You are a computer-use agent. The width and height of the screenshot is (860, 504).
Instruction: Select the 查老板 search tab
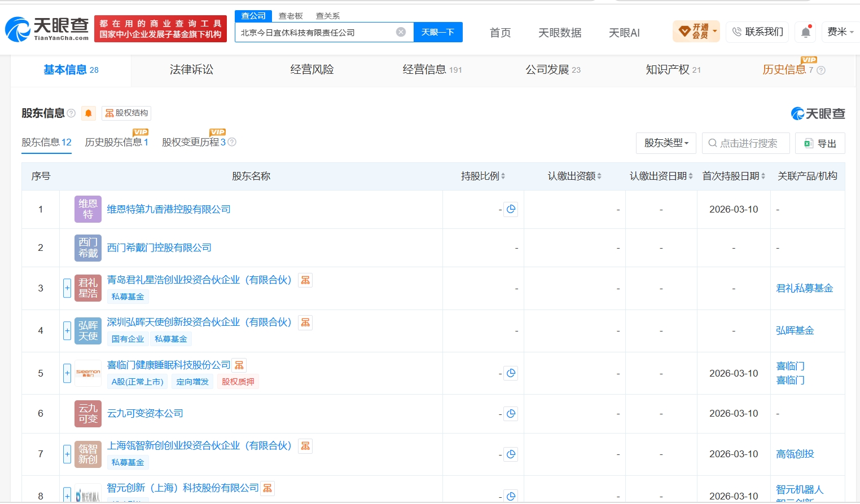coord(291,16)
